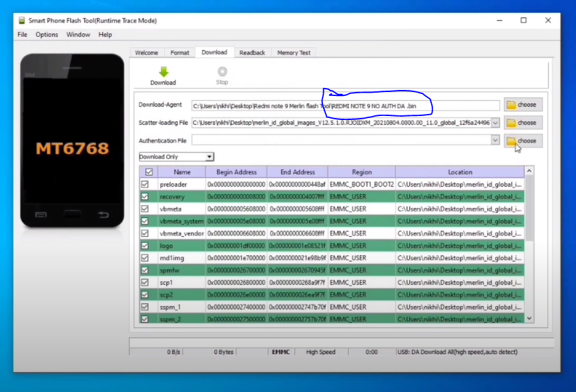Expand the Scatter-loading File dropdown arrow
The width and height of the screenshot is (576, 392).
click(x=495, y=123)
